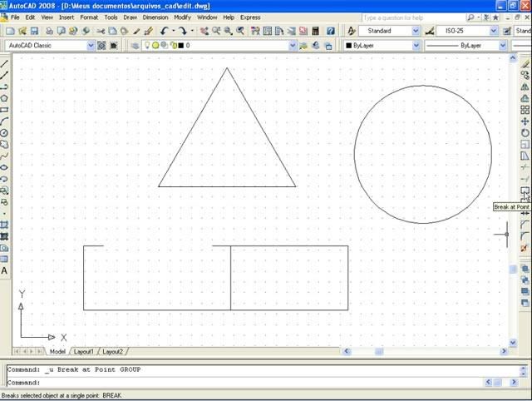Expand the ISO-25 dimension style dropdown

pyautogui.click(x=493, y=31)
